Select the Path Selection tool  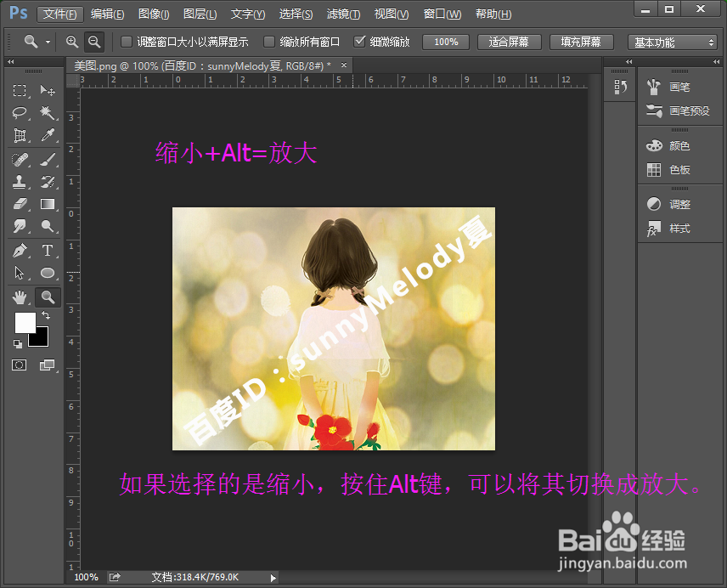point(20,273)
